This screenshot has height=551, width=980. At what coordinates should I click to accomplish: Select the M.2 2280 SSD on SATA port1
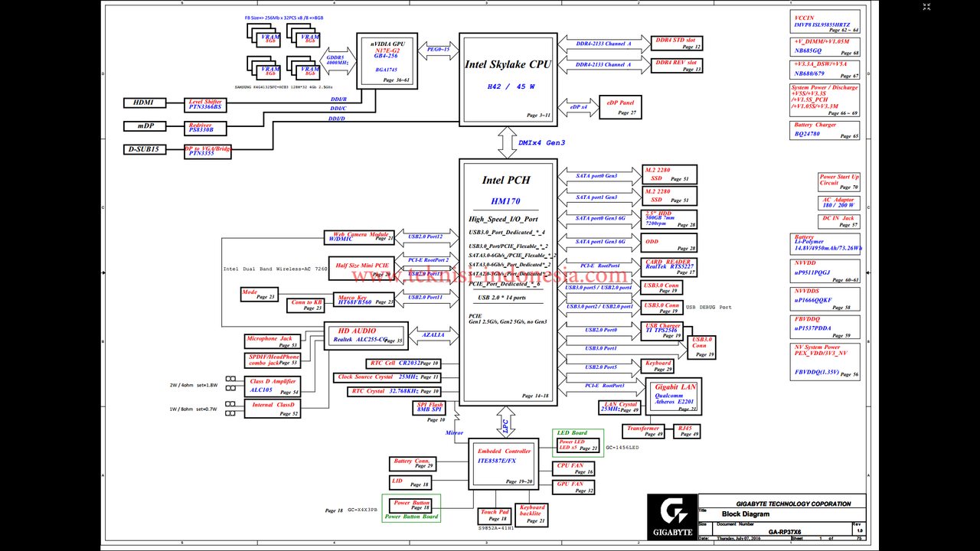[669, 196]
